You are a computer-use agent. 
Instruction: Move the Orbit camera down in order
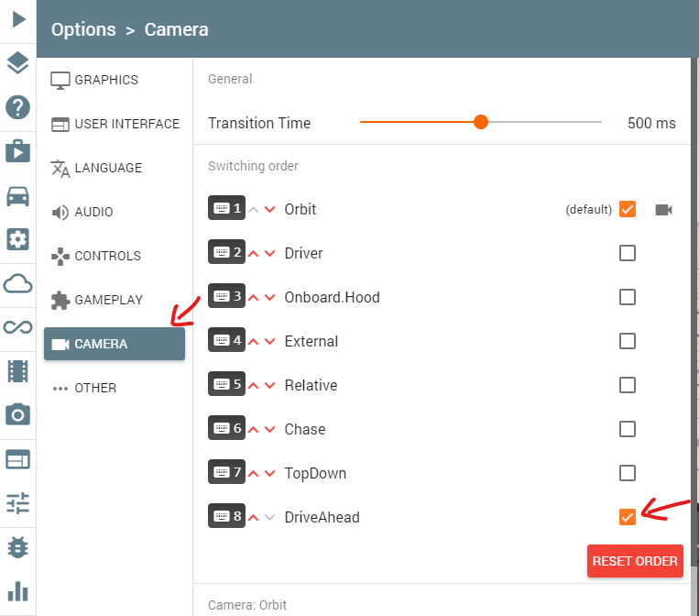click(x=269, y=210)
